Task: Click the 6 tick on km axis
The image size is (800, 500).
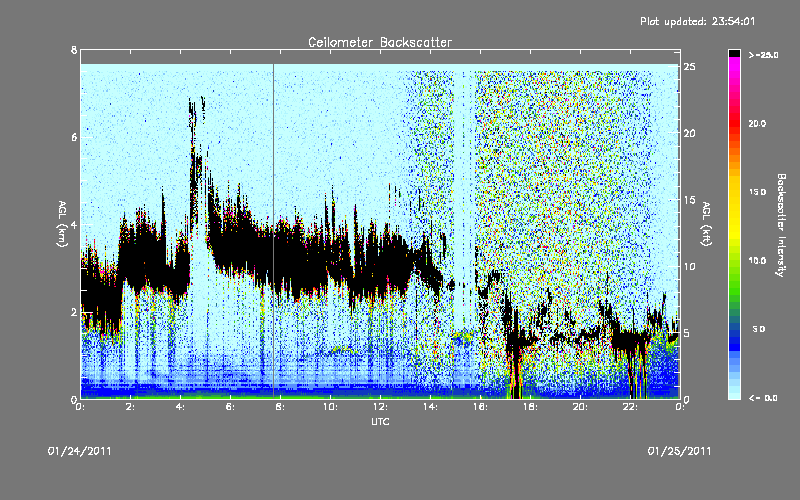Action: click(74, 137)
